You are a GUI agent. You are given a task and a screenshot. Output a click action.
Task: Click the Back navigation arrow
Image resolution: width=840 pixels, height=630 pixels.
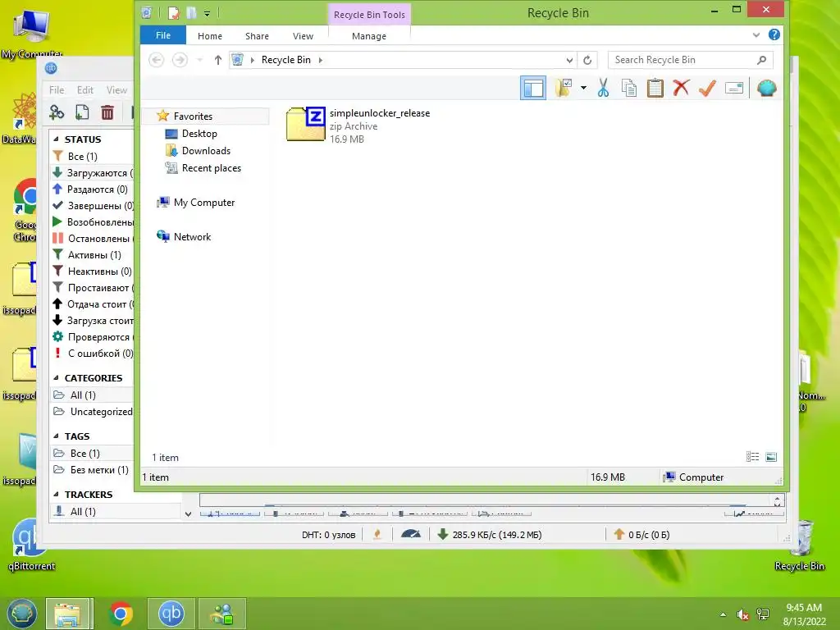156,59
